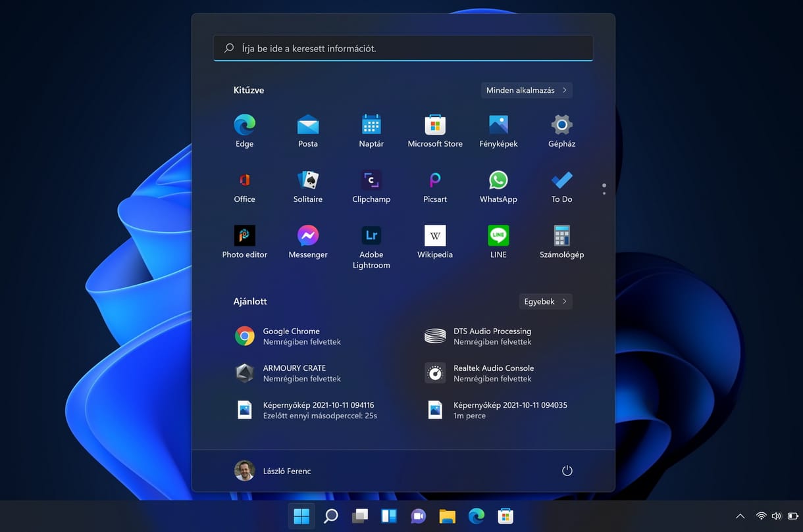Viewport: 803px width, 532px height.
Task: Launch the Office app
Action: tap(244, 187)
